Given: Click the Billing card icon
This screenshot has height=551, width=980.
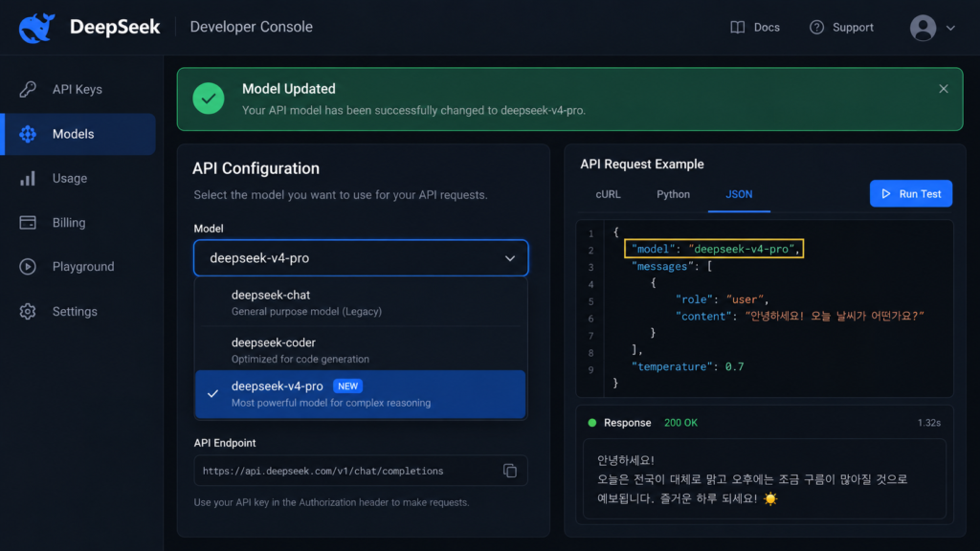Looking at the screenshot, I should [x=28, y=222].
